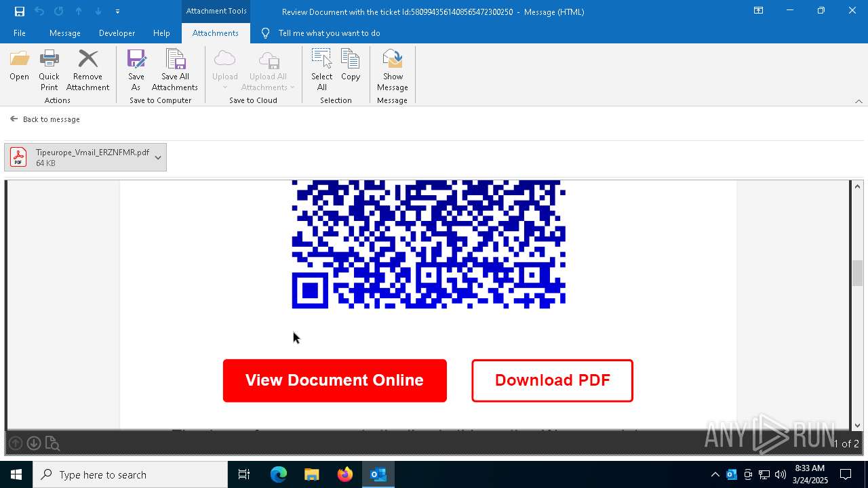This screenshot has width=868, height=488.
Task: Remove Attachment from the message
Action: 87,70
